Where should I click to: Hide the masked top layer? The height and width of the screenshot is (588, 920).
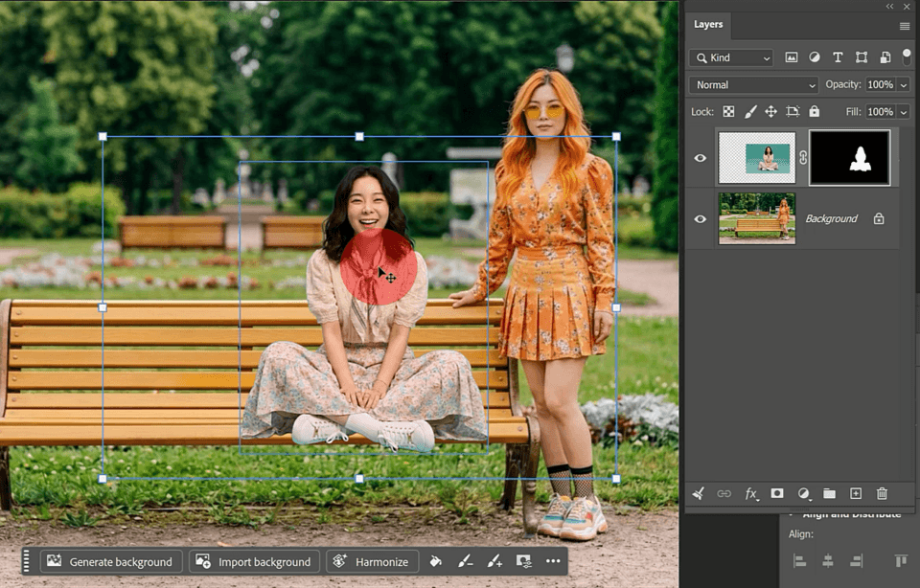point(700,158)
